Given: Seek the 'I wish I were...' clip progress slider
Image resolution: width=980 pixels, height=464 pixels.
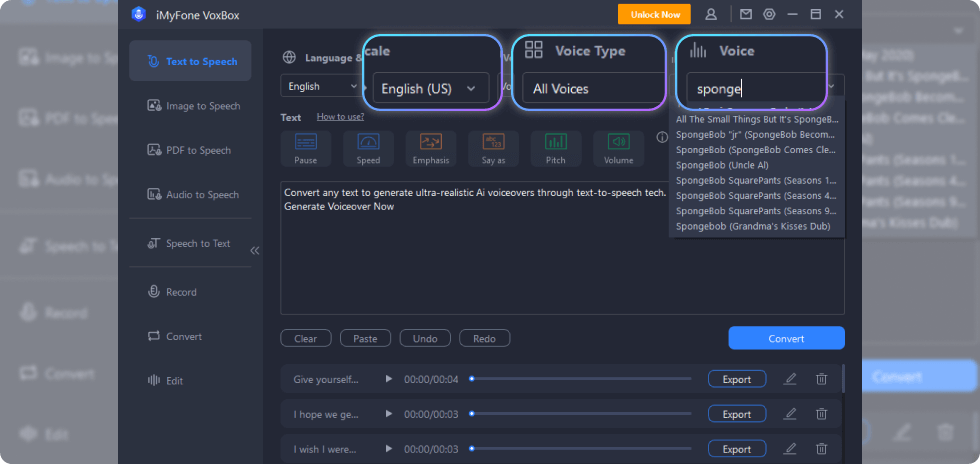Looking at the screenshot, I should [x=581, y=449].
